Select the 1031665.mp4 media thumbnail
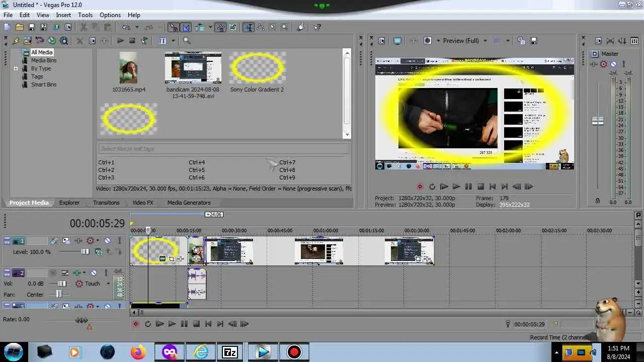This screenshot has height=362, width=644. point(129,68)
